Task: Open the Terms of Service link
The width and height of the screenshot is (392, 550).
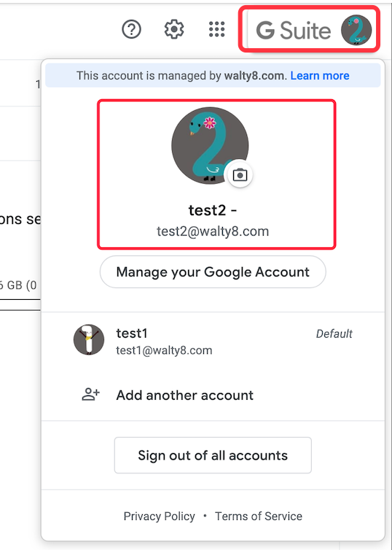Action: pyautogui.click(x=259, y=516)
